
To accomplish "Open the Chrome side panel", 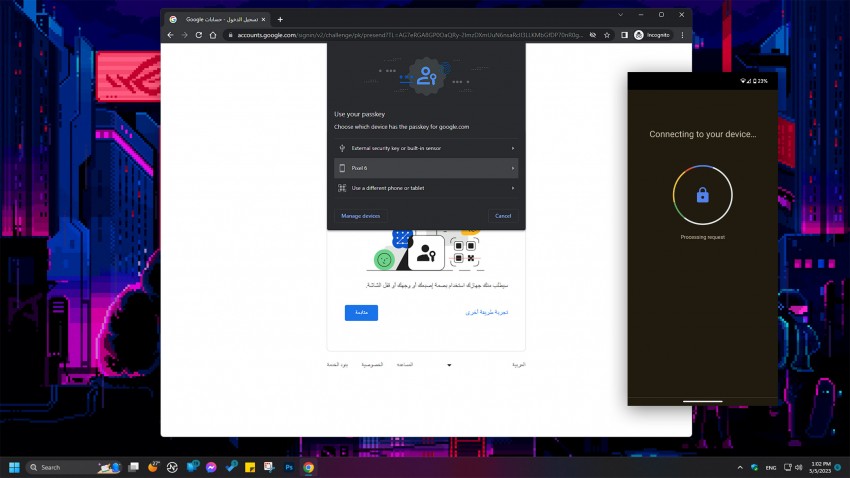I will click(624, 35).
